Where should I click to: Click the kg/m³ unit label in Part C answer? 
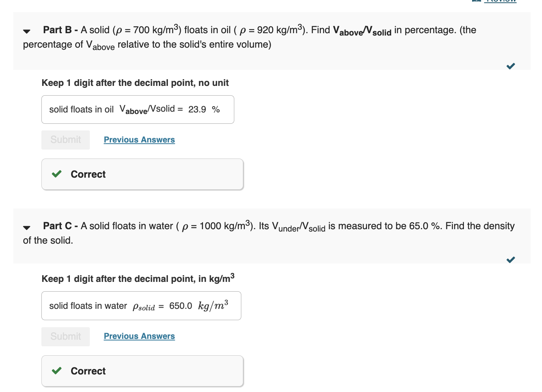tap(213, 306)
